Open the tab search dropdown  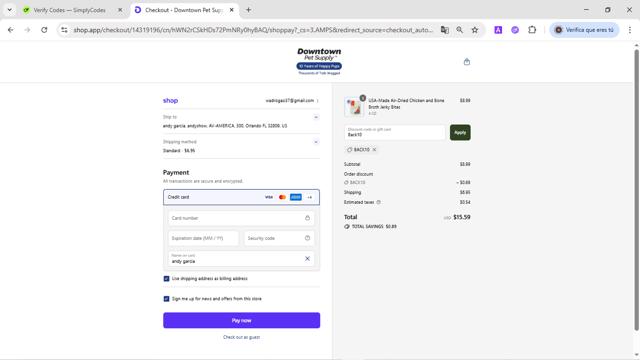click(x=9, y=10)
